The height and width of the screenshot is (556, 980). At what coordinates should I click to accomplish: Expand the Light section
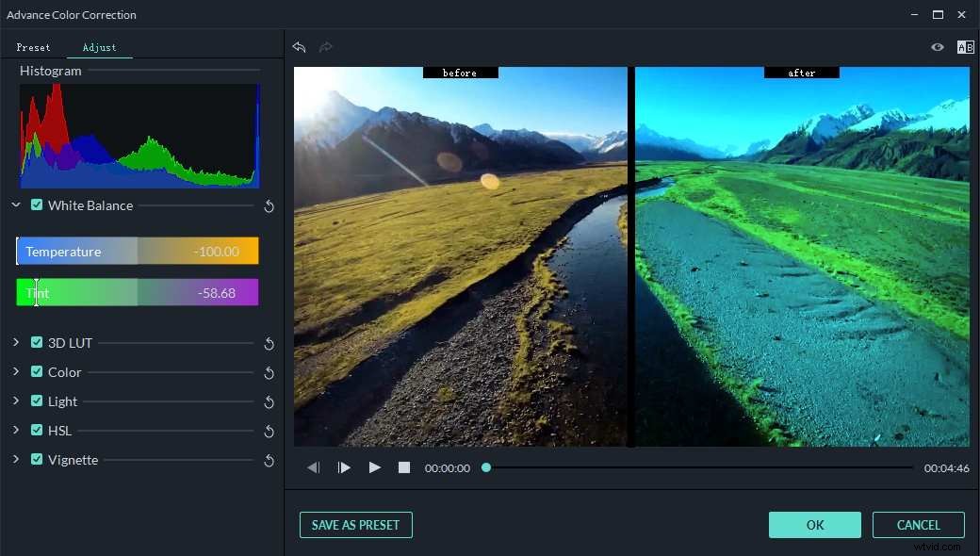coord(15,401)
